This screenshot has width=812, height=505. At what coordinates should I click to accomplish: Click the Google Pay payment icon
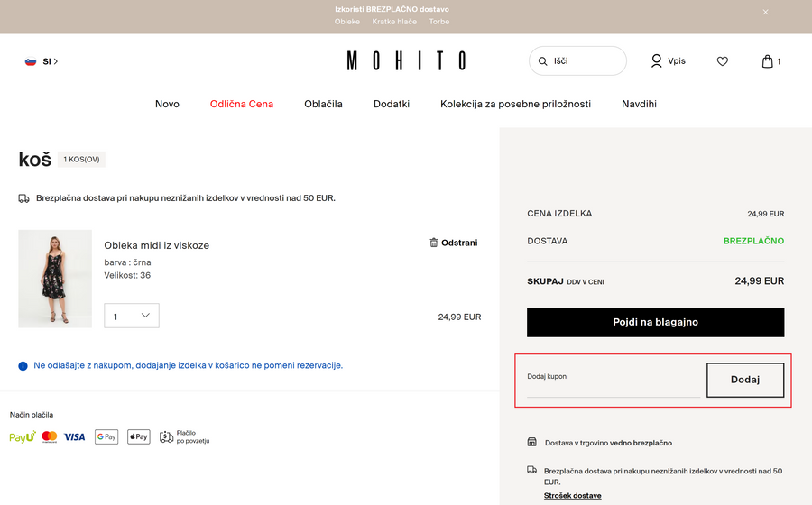tap(106, 436)
